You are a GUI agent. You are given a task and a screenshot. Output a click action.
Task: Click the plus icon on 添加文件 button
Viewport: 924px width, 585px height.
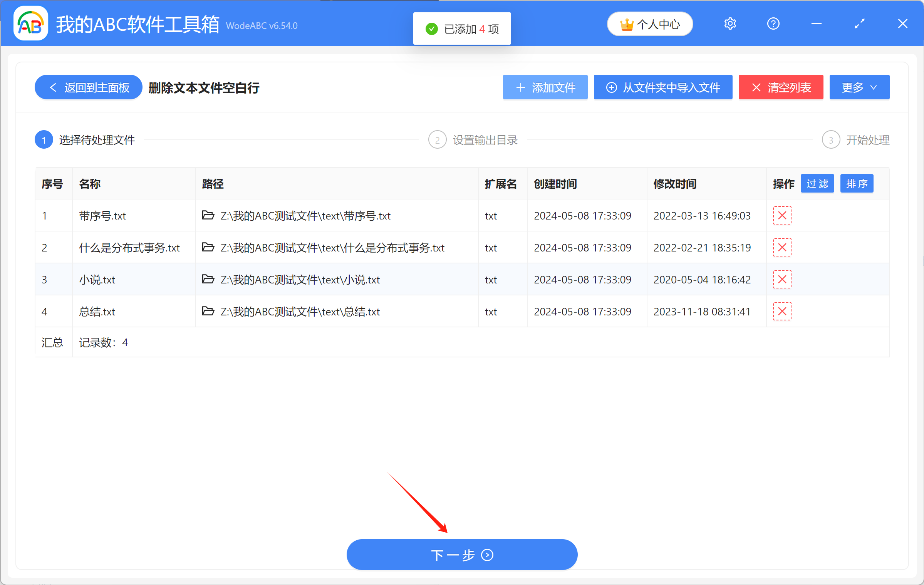point(521,87)
